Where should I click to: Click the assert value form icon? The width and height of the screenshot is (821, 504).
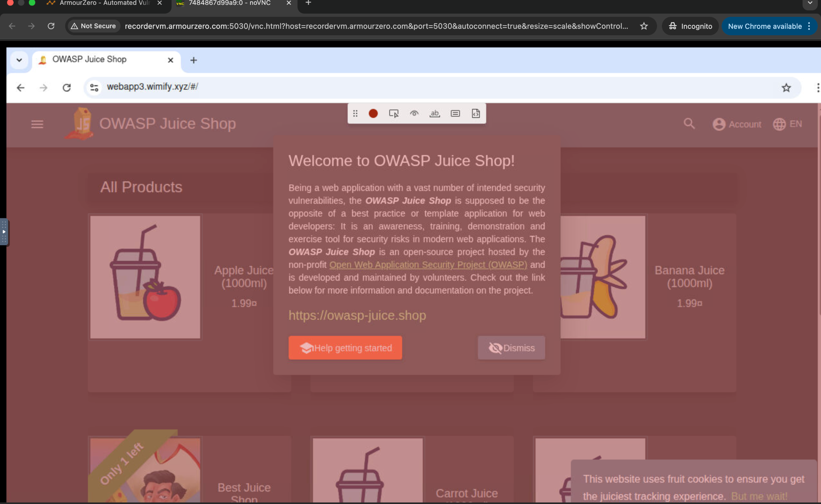(x=455, y=114)
